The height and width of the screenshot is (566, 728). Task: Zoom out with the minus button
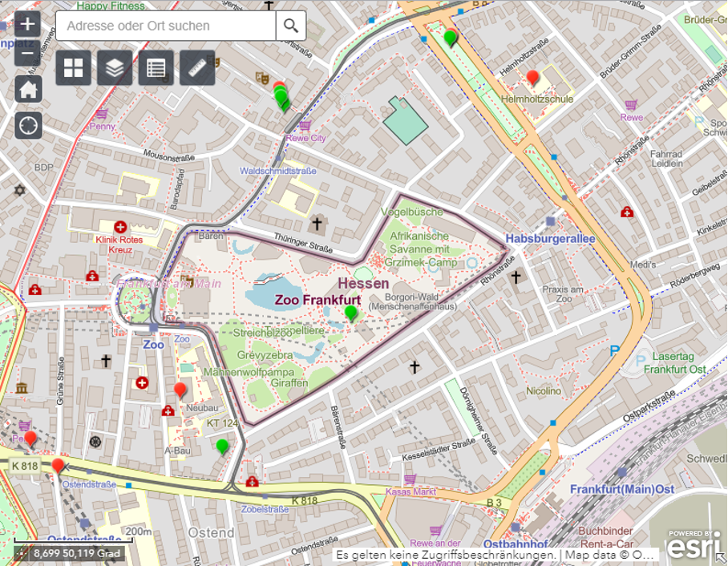tap(28, 56)
